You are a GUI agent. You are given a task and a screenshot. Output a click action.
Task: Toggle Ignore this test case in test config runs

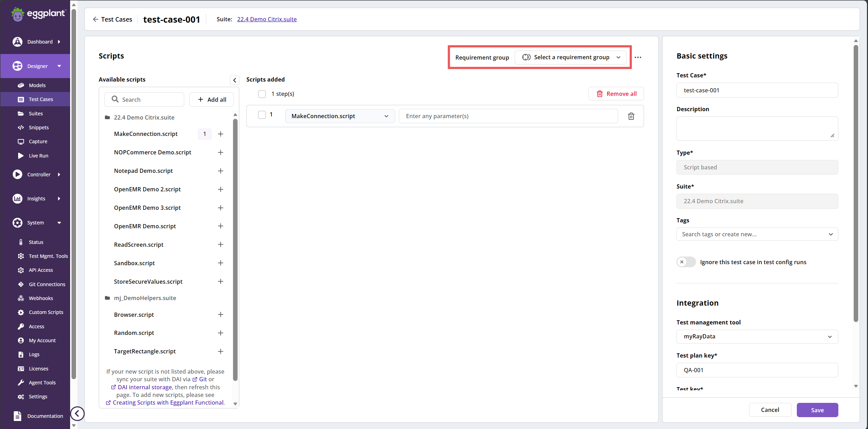[686, 262]
